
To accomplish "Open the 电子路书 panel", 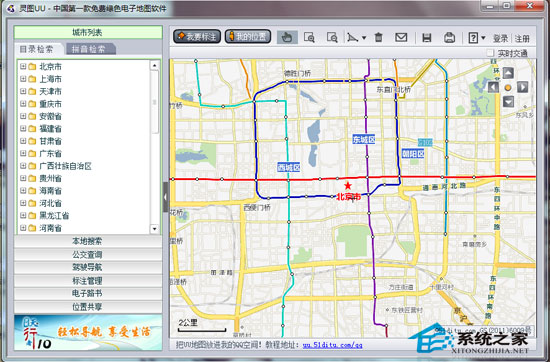I will pyautogui.click(x=88, y=294).
